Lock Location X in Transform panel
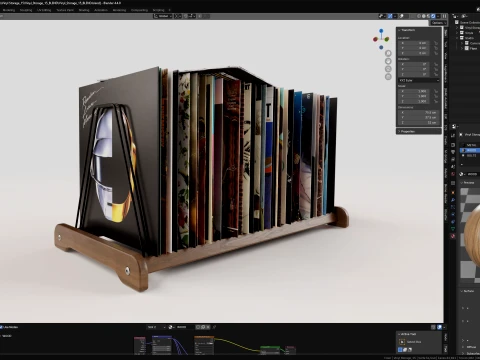 436,43
